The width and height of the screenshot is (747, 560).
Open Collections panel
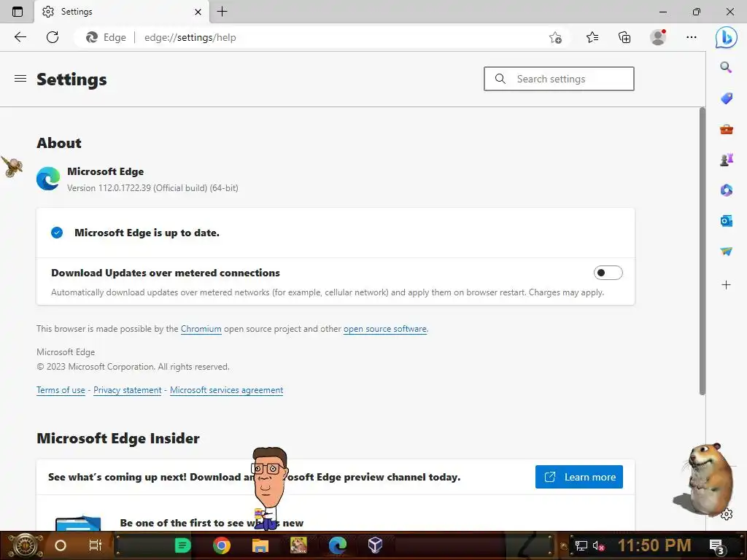(x=624, y=37)
